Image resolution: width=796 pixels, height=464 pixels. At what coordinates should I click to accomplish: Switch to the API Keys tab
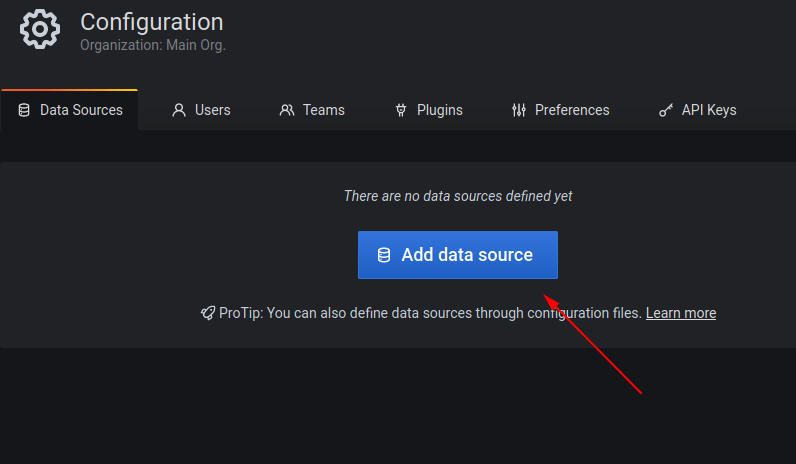click(708, 110)
